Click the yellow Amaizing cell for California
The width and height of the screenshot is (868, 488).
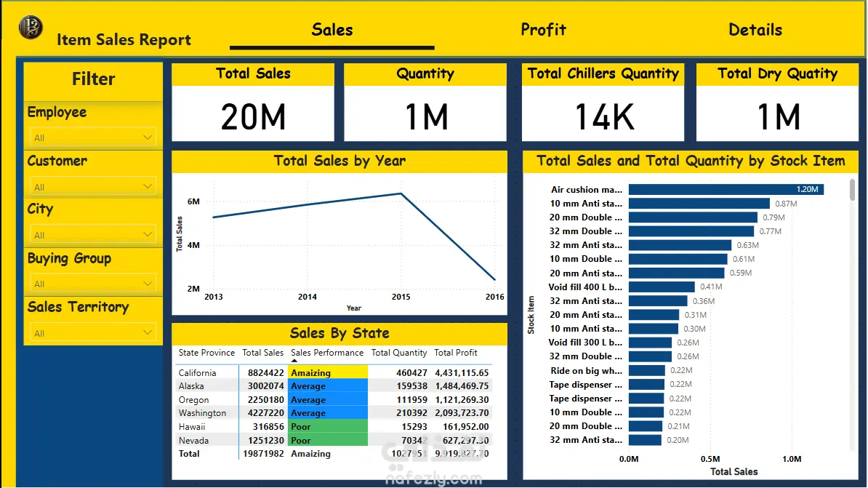pos(328,372)
